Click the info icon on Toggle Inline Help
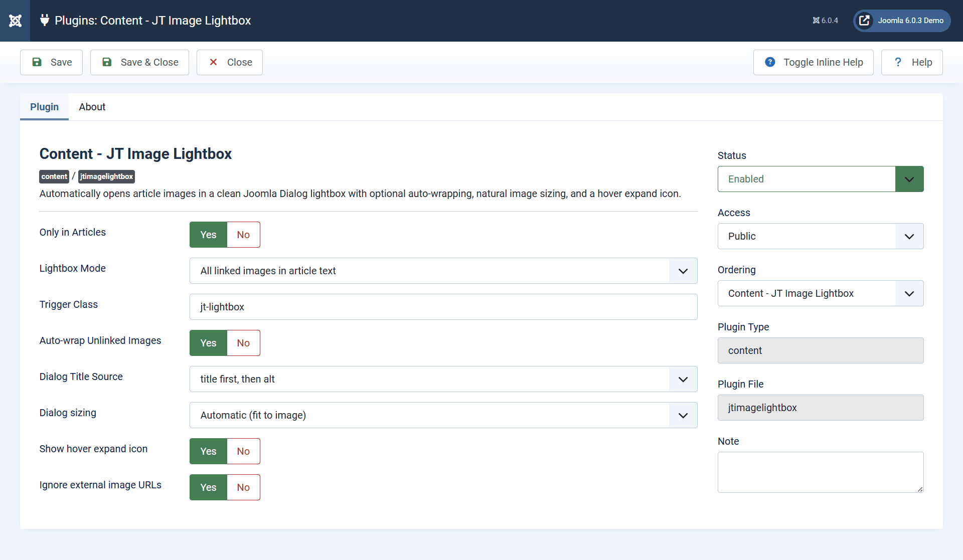The width and height of the screenshot is (963, 560). point(770,62)
